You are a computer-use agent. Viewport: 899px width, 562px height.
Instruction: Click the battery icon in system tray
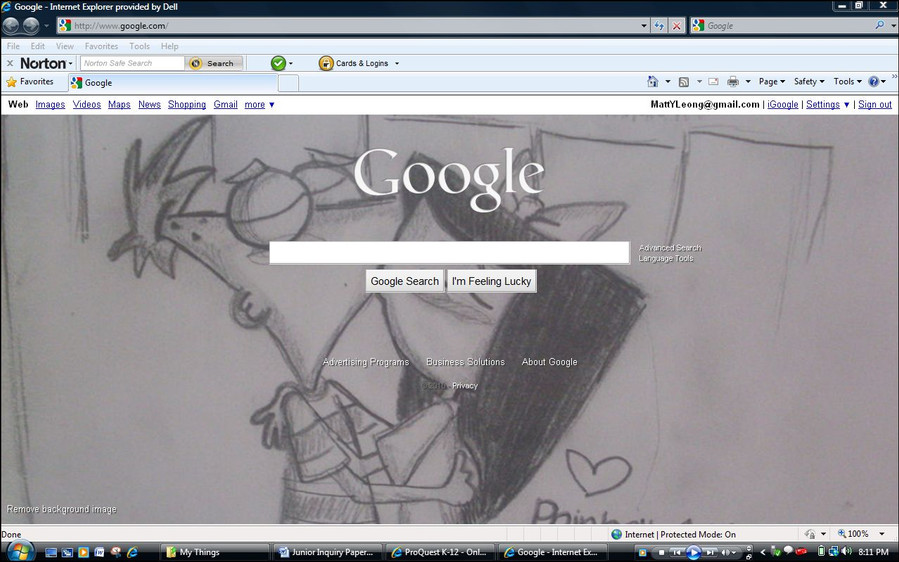pos(821,552)
